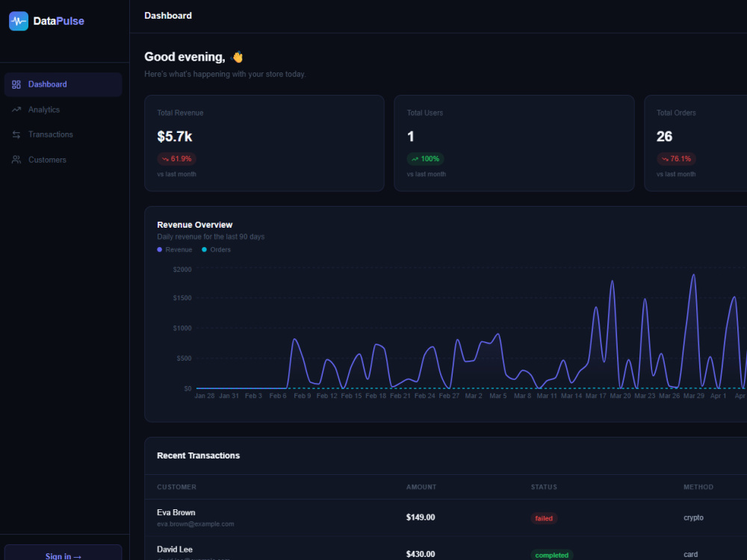This screenshot has width=747, height=560.
Task: Click the down-trend arrow beside 61.9%
Action: tap(165, 159)
